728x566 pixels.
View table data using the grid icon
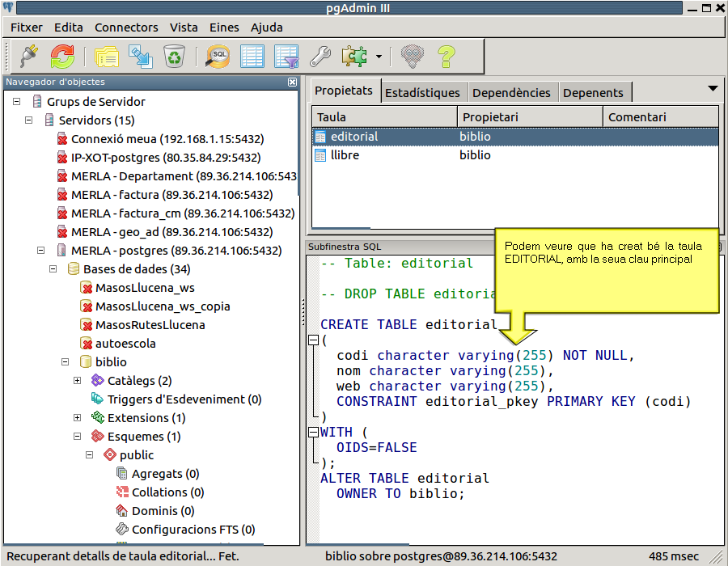pos(252,56)
